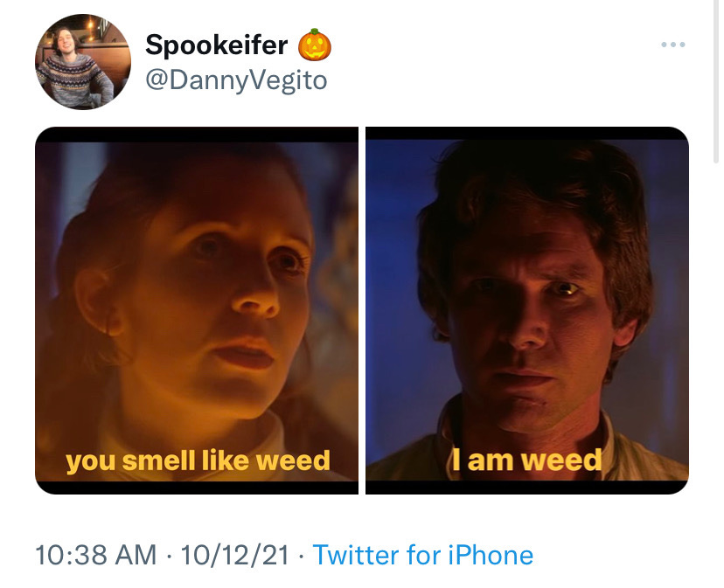Select the @DannyVegito handle
Viewport: 724px width, 588px height.
pyautogui.click(x=236, y=80)
